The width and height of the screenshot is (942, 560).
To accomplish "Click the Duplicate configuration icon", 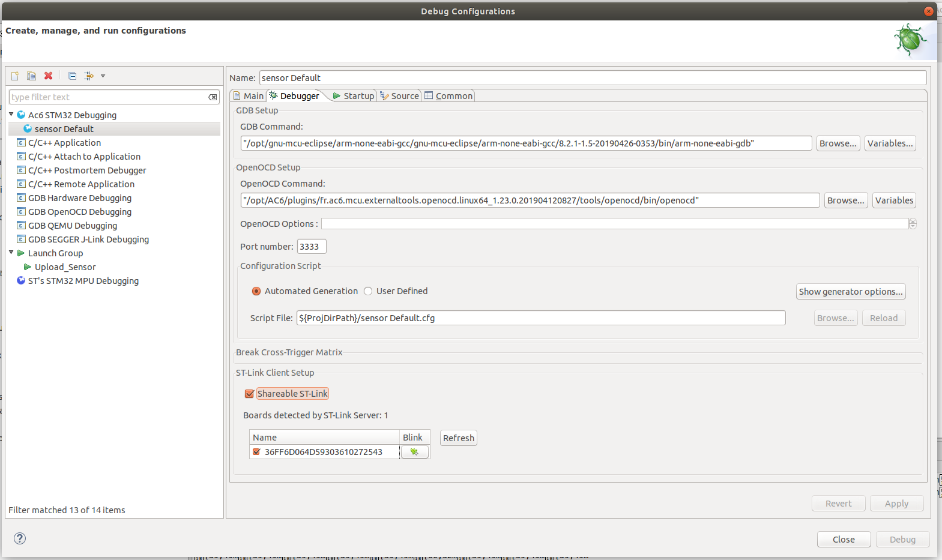I will pyautogui.click(x=31, y=76).
